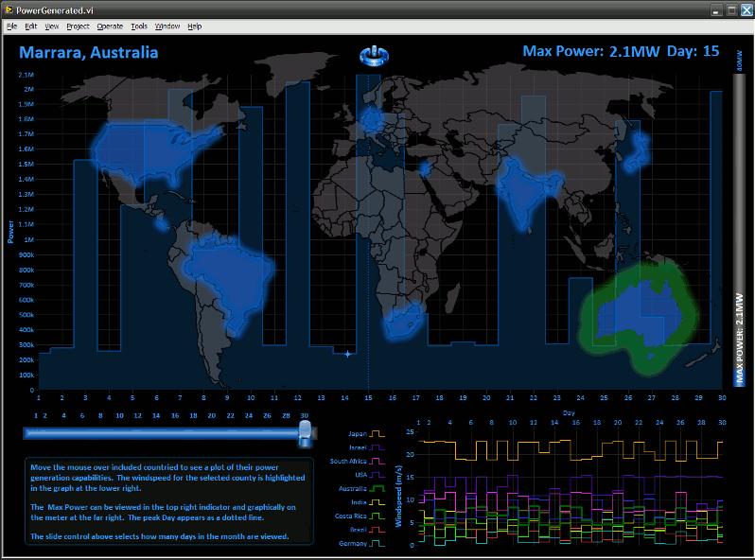
Task: Click the USA legend plot icon
Action: click(x=377, y=475)
